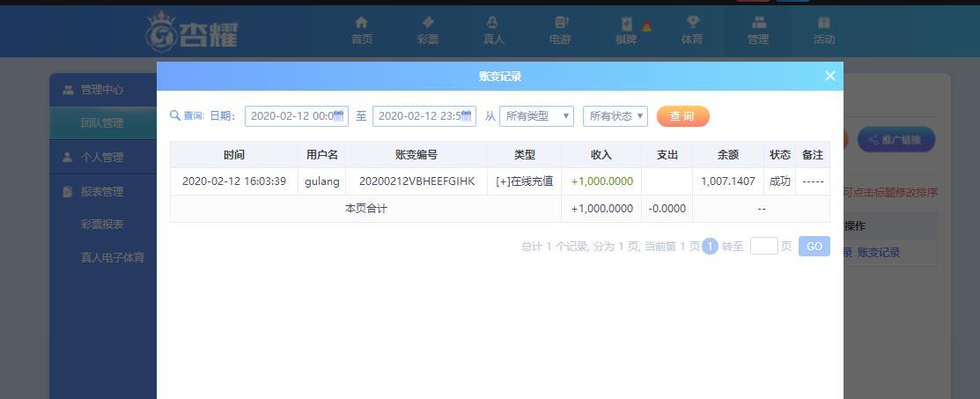Screen dimensions: 980x399
Task: Click the 首页 home icon
Action: pyautogui.click(x=361, y=23)
